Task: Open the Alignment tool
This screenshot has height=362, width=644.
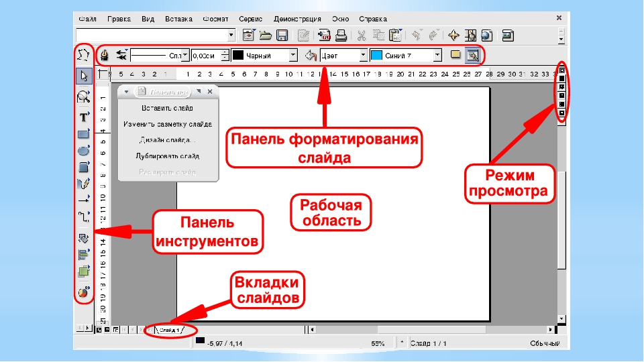Action: 84,255
